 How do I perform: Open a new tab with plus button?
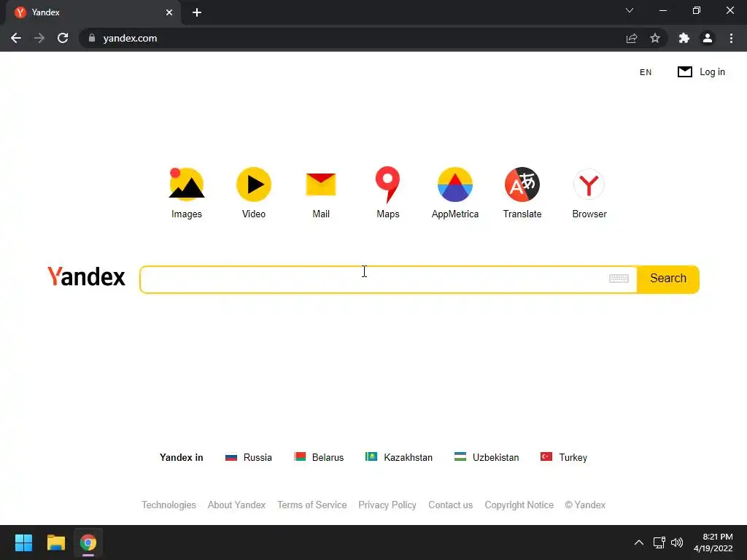[x=197, y=12]
